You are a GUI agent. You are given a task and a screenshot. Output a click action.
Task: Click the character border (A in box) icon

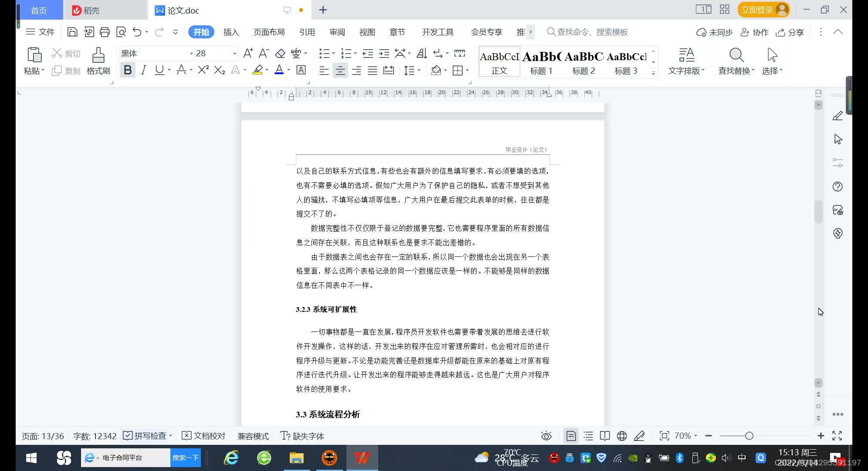coord(301,70)
